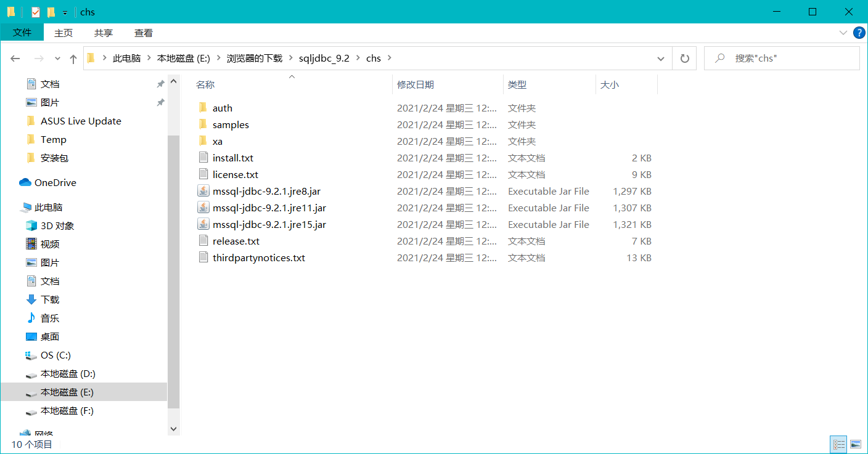Open 下载 folder in sidebar

pos(43,299)
